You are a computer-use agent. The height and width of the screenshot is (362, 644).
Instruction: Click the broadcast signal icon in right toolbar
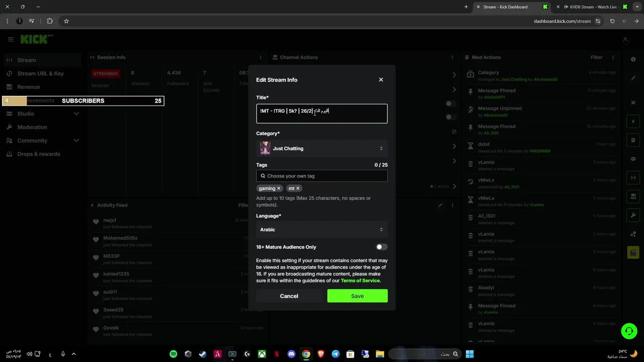pos(633,177)
